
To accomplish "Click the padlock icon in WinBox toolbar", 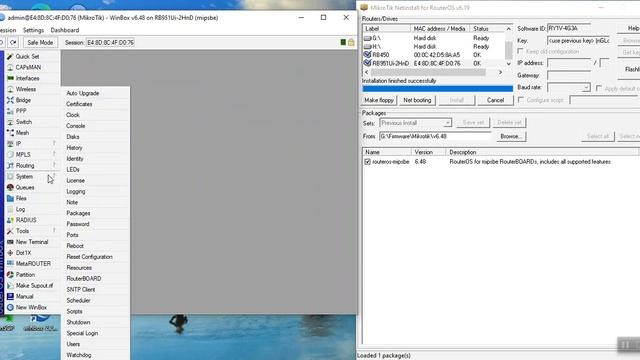I will pos(351,42).
